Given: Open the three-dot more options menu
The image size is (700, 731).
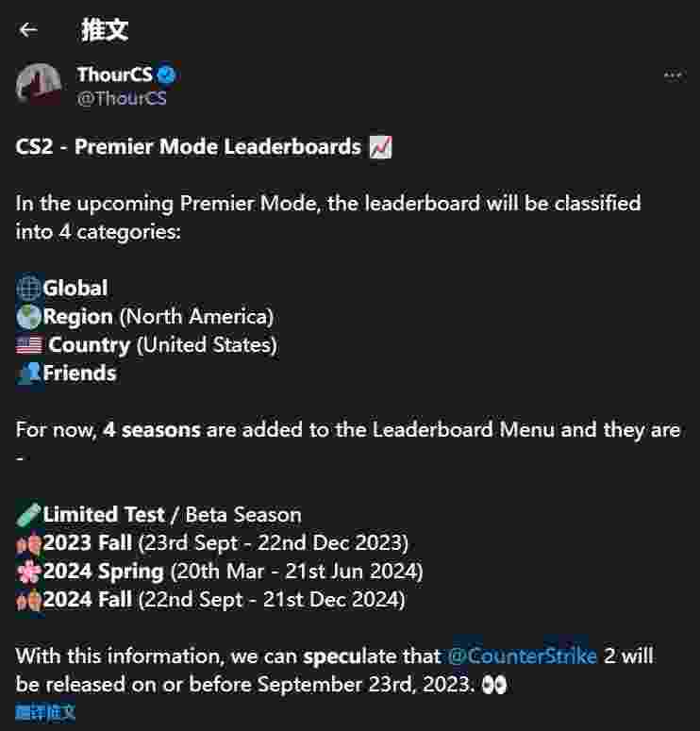Looking at the screenshot, I should pyautogui.click(x=673, y=75).
